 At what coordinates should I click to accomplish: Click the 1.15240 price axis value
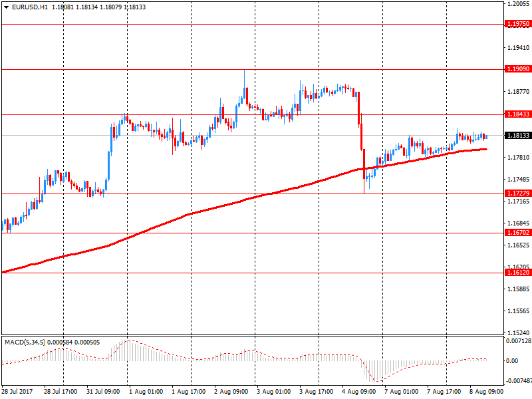coord(519,333)
